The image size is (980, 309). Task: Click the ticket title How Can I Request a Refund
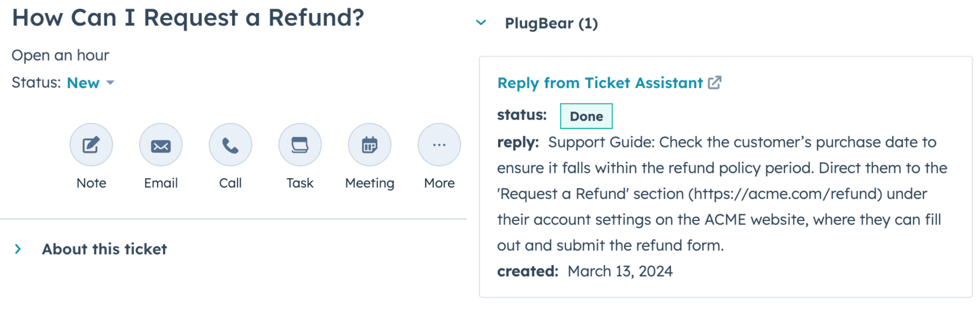188,18
